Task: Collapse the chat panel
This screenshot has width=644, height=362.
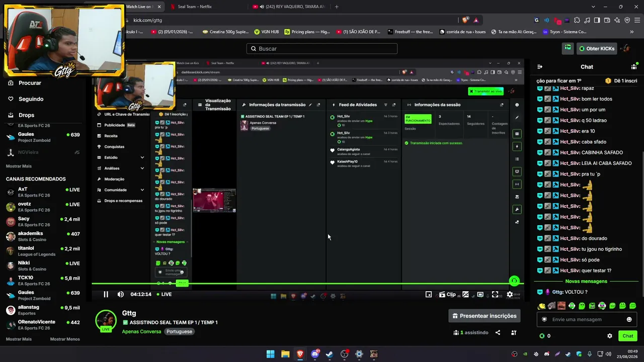Action: 540,67
